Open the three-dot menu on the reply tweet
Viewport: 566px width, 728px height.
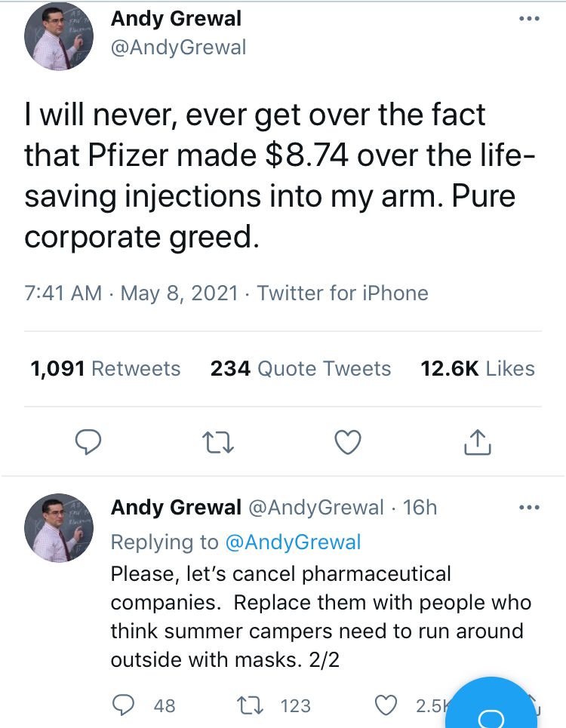coord(529,508)
